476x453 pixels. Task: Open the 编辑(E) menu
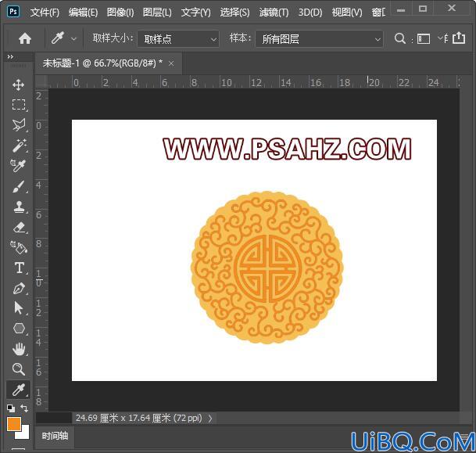point(83,13)
